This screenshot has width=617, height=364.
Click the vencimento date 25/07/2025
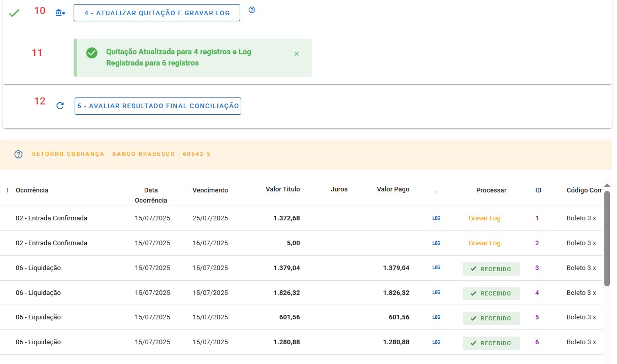coord(210,218)
